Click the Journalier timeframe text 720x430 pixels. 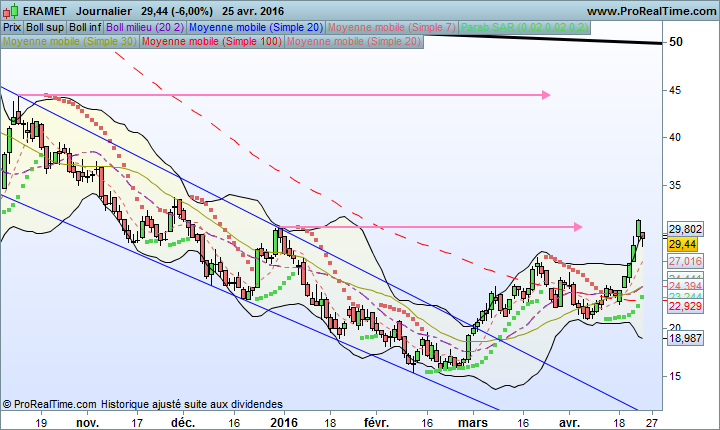104,11
